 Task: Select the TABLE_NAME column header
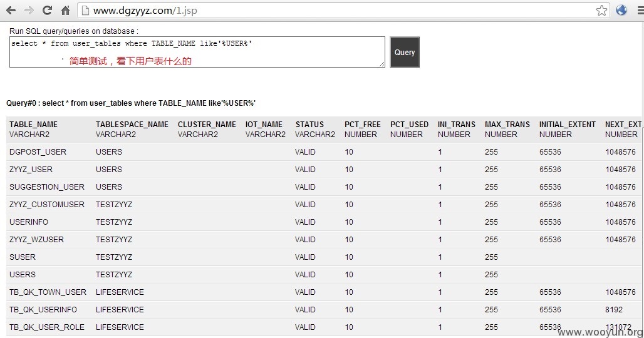pyautogui.click(x=33, y=125)
